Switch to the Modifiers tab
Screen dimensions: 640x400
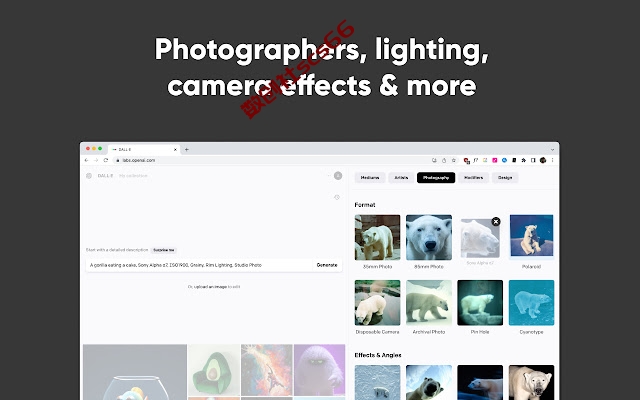[473, 178]
